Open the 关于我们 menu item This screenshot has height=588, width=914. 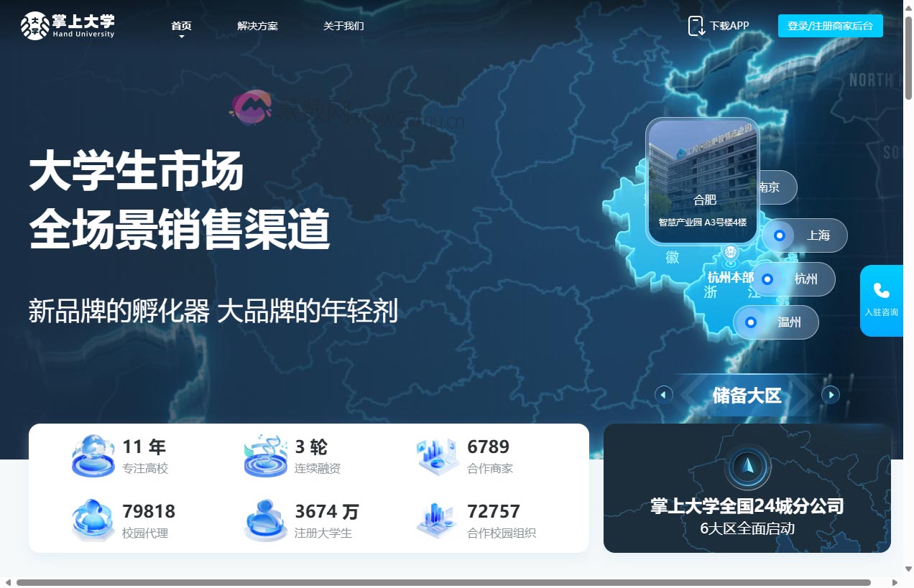coord(343,26)
